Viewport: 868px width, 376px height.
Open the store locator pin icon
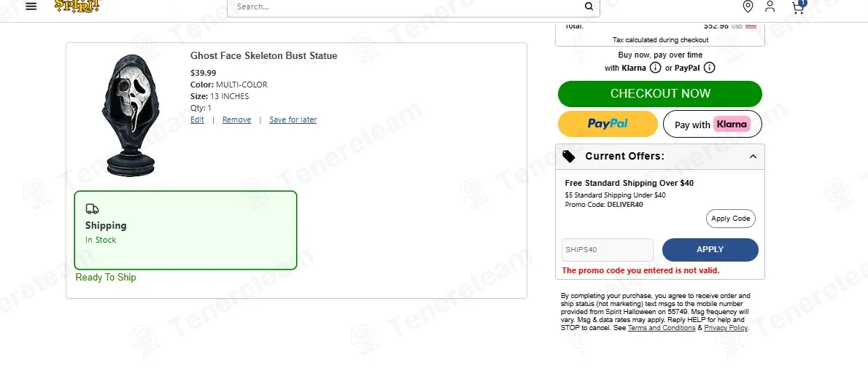pos(748,7)
